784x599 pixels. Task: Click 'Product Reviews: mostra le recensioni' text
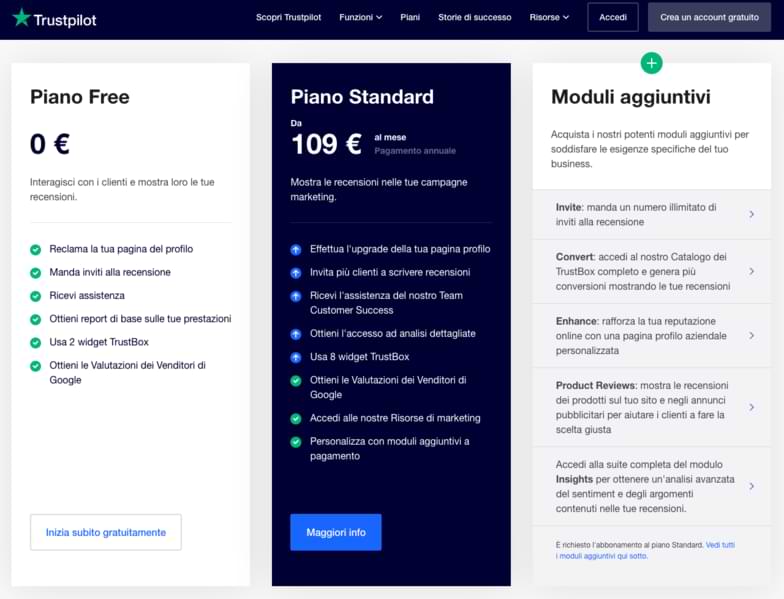tap(642, 407)
